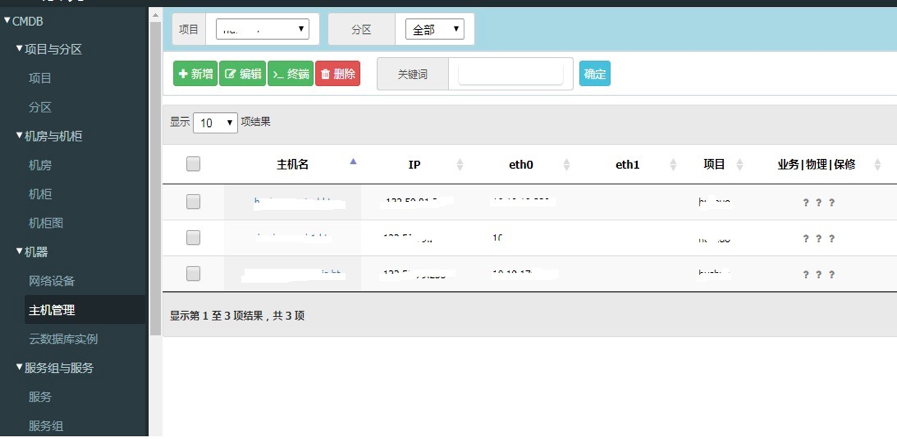This screenshot has height=439, width=897.
Task: Tick the second host row checkbox
Action: (193, 238)
